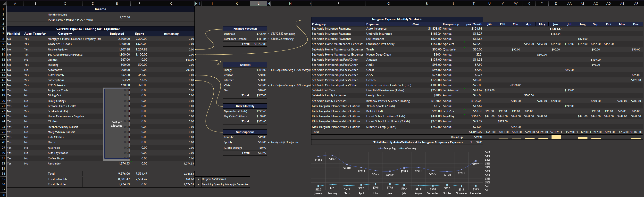The height and width of the screenshot is (197, 644).
Task: Click the Jun month column header
Action: point(555,24)
